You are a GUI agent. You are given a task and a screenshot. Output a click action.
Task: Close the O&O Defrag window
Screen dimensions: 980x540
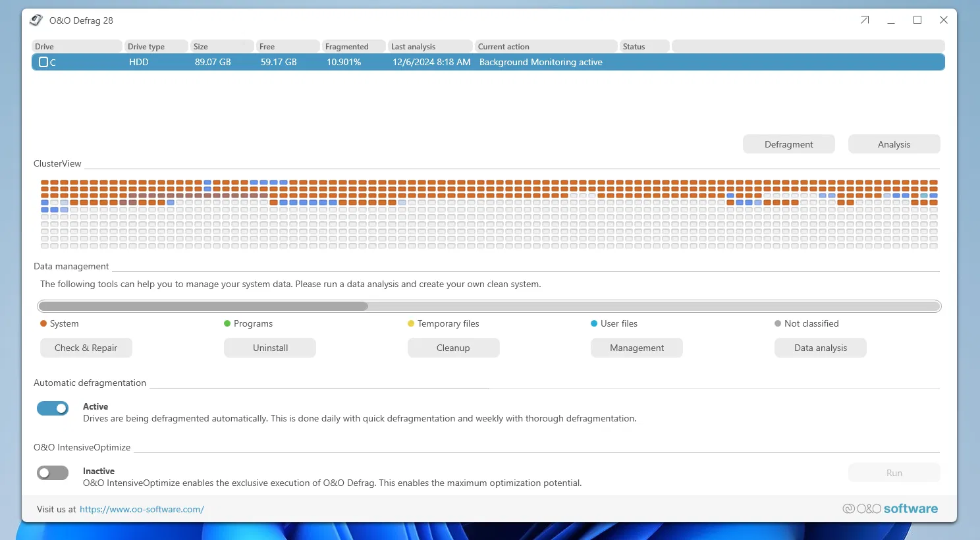tap(944, 20)
